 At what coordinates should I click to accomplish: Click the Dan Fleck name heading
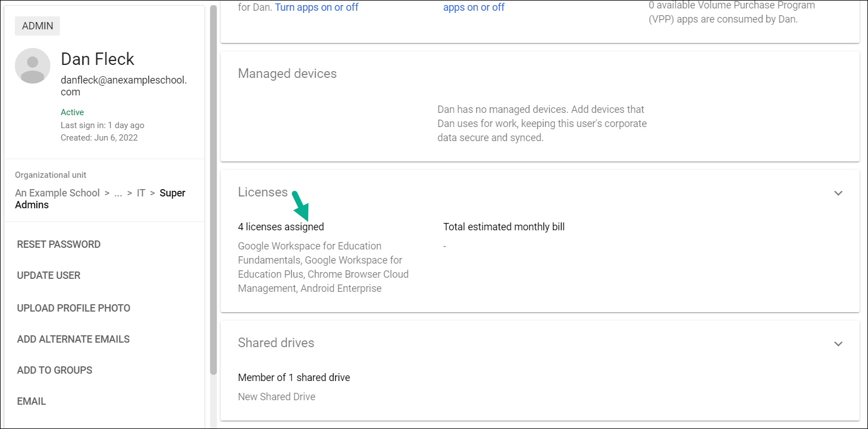(98, 59)
